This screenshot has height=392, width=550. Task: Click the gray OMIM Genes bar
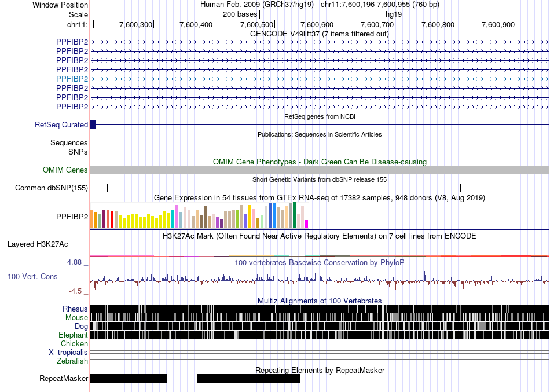coord(320,170)
